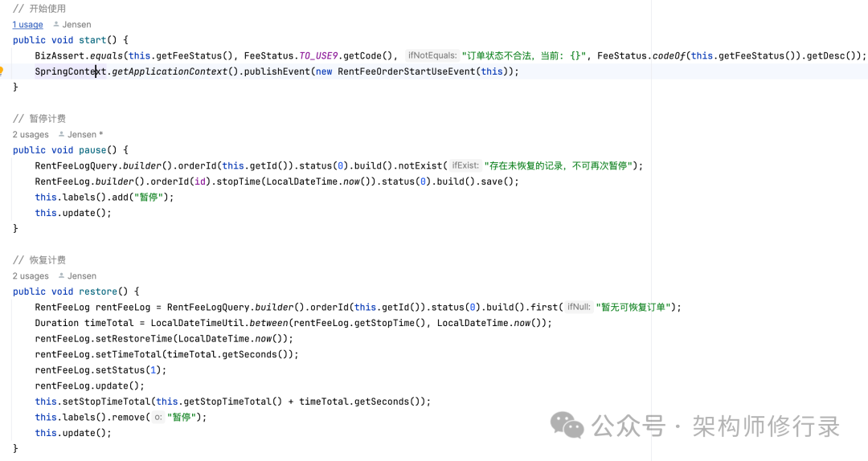Click the "SpringContext" identifier

pyautogui.click(x=70, y=71)
